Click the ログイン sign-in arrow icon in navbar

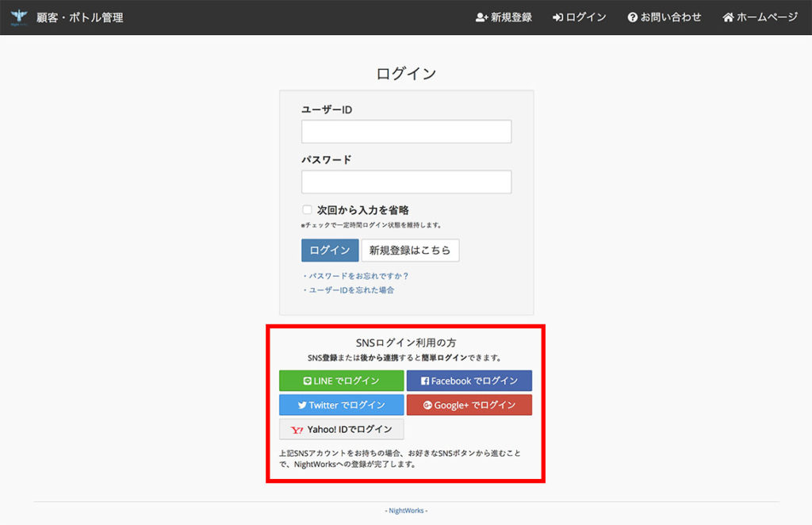point(558,17)
